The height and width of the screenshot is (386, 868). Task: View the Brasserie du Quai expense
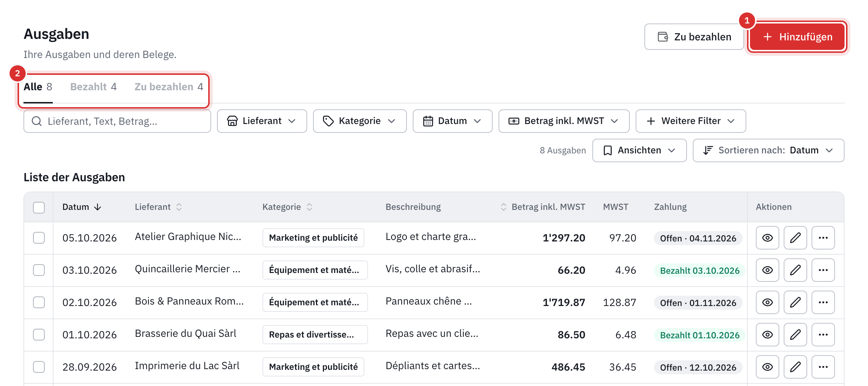(x=767, y=335)
